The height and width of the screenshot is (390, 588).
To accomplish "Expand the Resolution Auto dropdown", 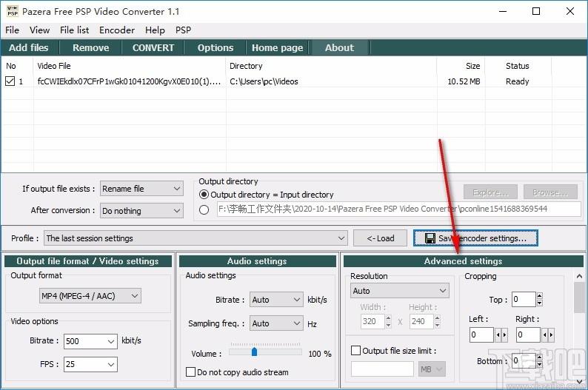I will click(399, 291).
